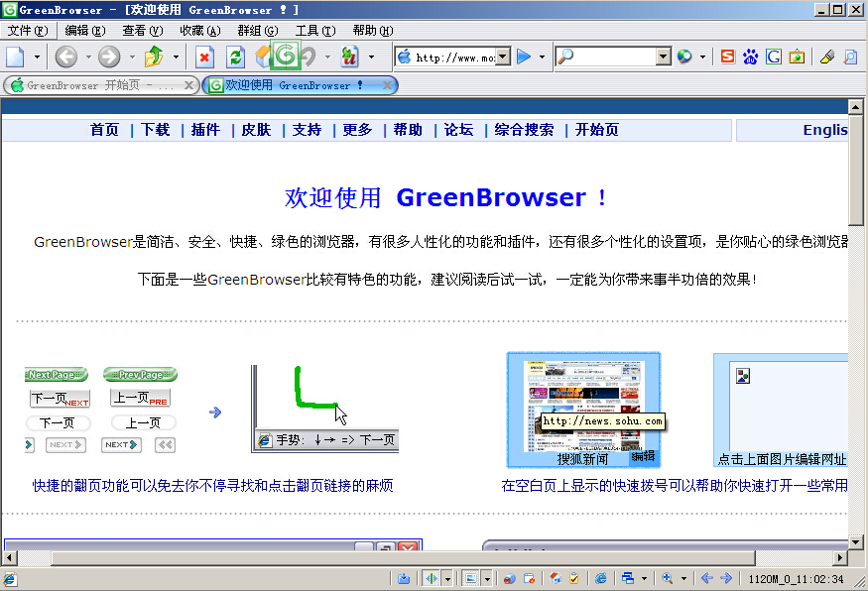Click the find-in-page magnifier icon
Image resolution: width=868 pixels, height=591 pixels.
tap(850, 57)
